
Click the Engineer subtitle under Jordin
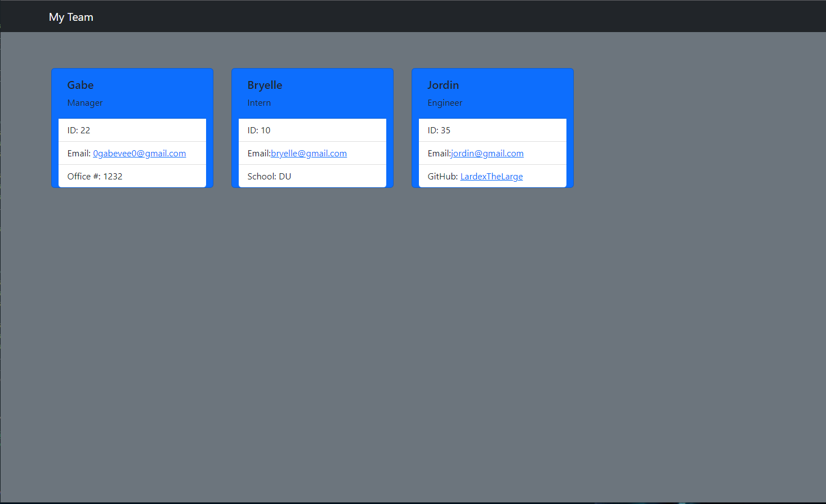[x=445, y=102]
